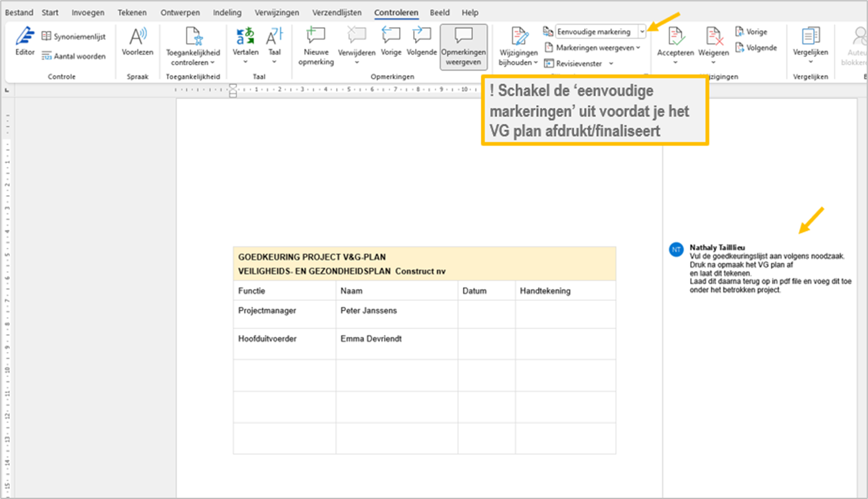Switch to the Indeling tab

click(x=227, y=12)
